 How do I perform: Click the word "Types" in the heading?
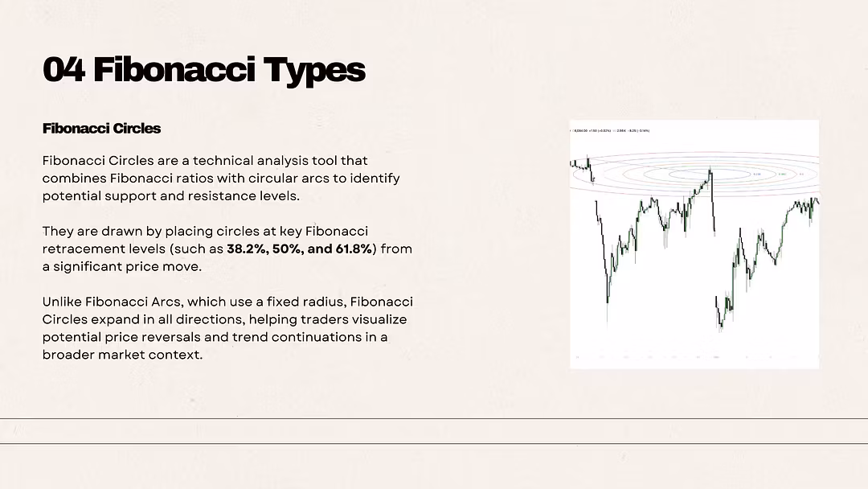[x=314, y=71]
